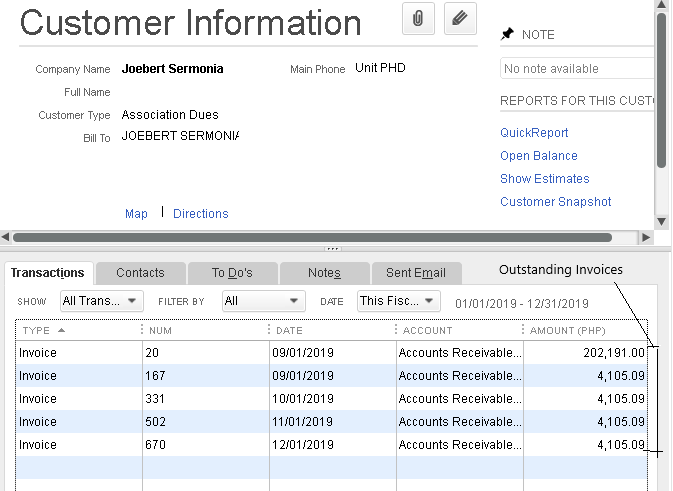Click the paperclip attach file icon
Viewport: 673px width, 491px height.
pyautogui.click(x=418, y=18)
